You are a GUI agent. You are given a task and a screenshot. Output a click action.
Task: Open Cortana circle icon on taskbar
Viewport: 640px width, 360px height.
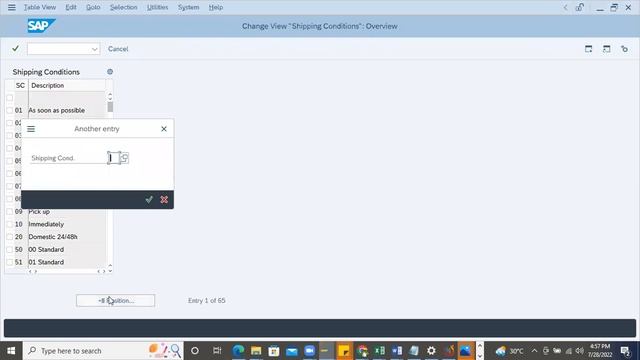(195, 351)
